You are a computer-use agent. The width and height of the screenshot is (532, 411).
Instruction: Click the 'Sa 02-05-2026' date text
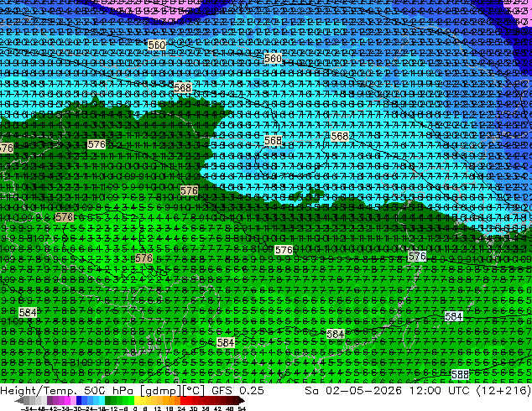(x=353, y=391)
